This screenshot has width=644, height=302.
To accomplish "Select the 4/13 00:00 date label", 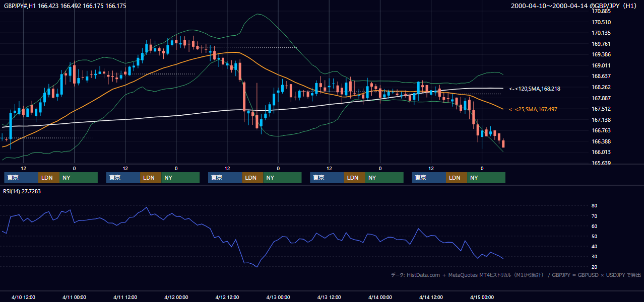I will (278, 297).
